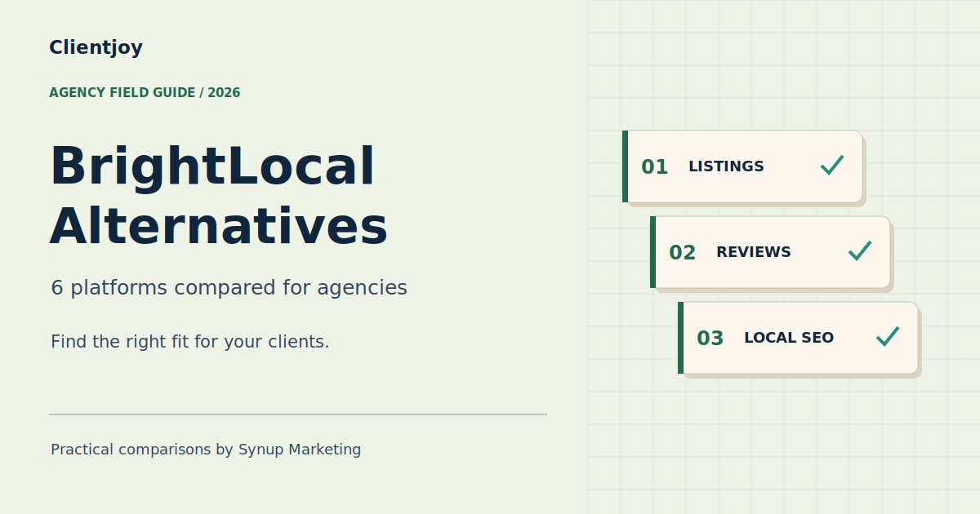The width and height of the screenshot is (980, 514).
Task: Click the checkmark icon on the Local SEO card
Action: tap(888, 337)
